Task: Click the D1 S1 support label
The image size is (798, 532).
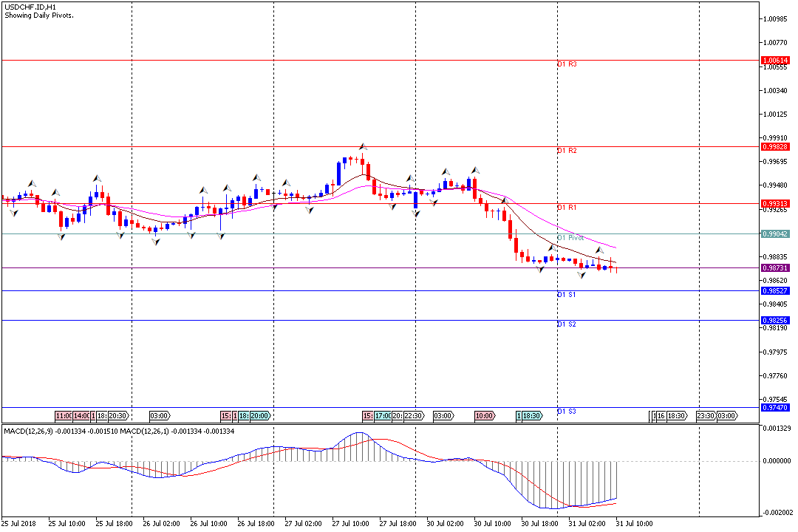Action: 567,295
